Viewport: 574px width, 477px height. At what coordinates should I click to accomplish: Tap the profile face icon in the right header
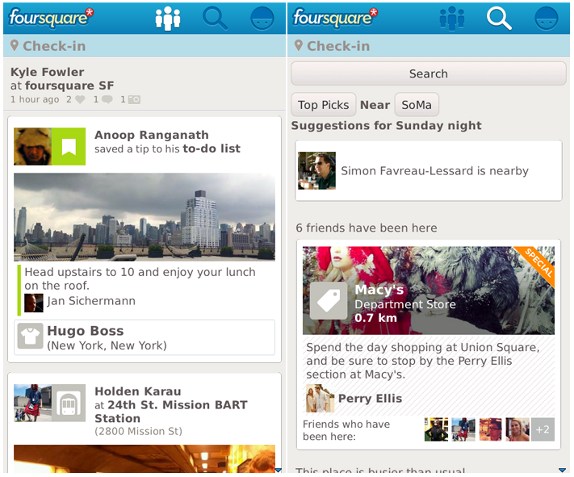[546, 18]
